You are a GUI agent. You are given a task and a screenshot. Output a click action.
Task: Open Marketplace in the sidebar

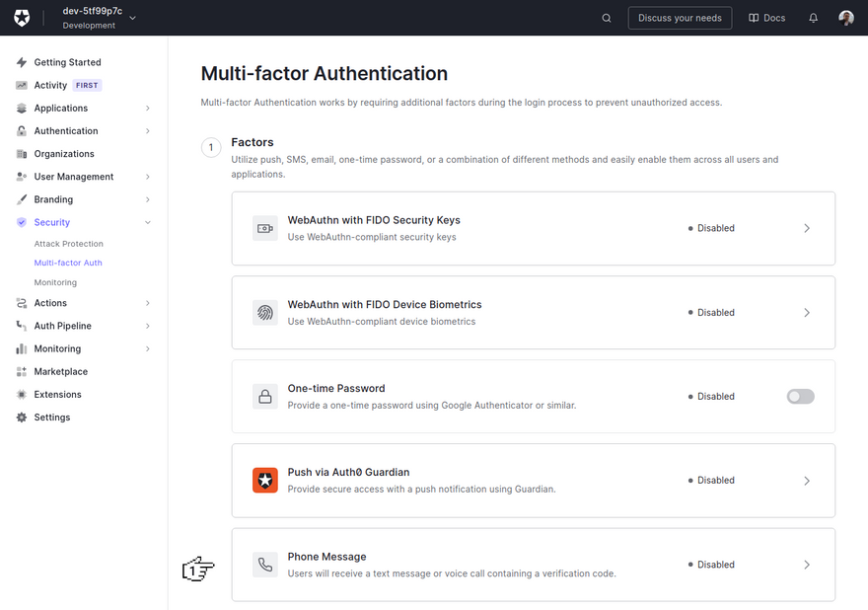61,372
